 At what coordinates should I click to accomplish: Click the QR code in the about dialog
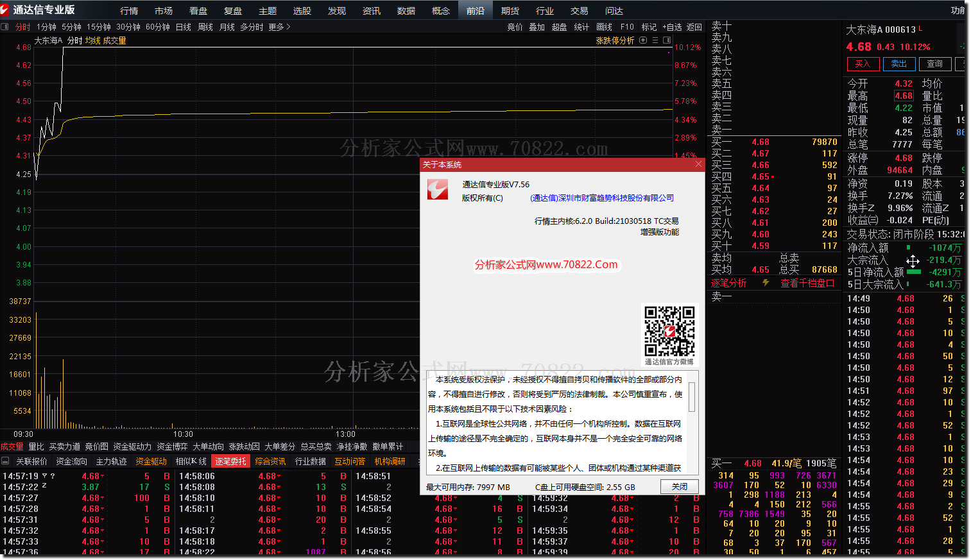(x=669, y=331)
